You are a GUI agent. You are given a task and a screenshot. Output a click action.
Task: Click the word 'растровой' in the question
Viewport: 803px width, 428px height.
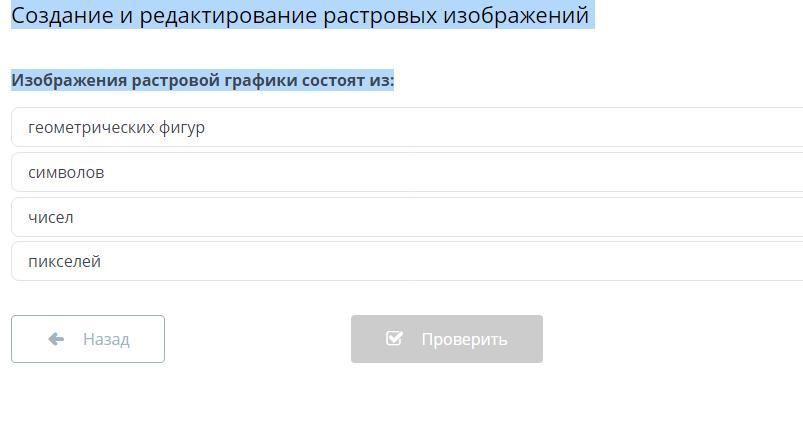tap(175, 80)
